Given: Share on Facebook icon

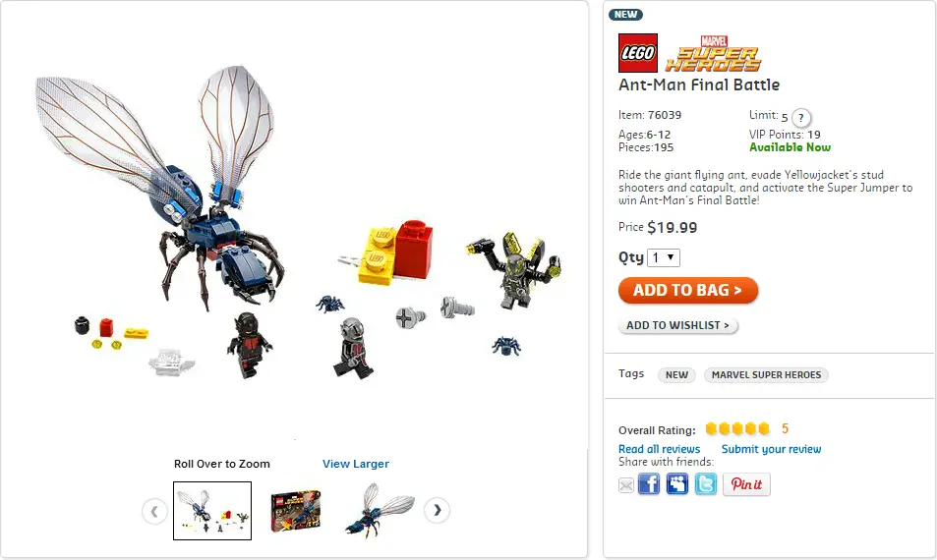Looking at the screenshot, I should 649,483.
